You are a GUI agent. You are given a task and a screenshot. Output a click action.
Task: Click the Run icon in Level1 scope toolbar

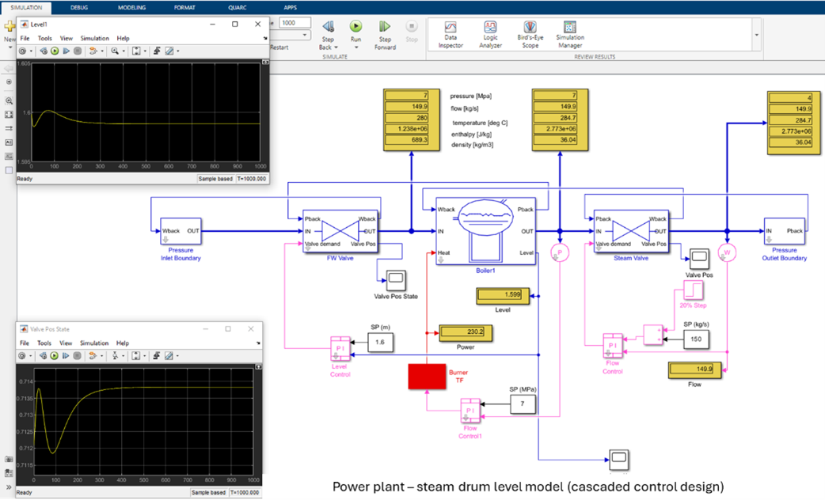pos(55,51)
